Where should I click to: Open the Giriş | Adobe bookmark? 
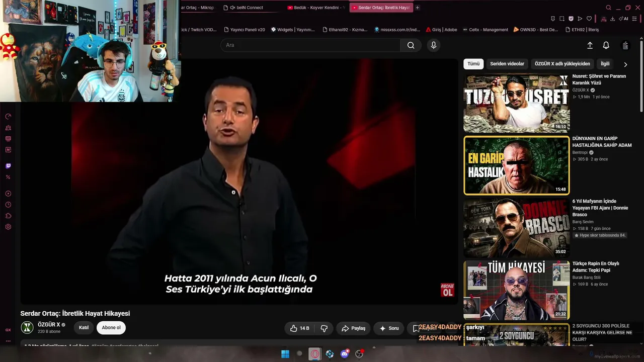tap(441, 30)
